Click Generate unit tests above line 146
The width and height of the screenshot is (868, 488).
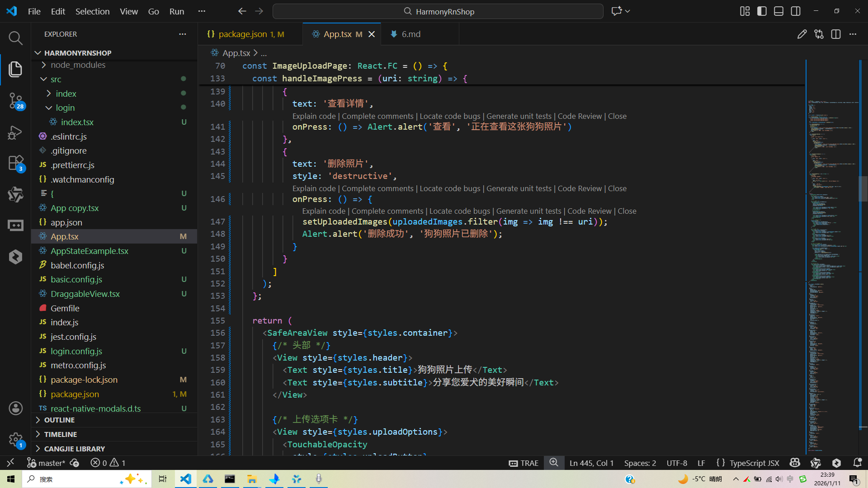[x=519, y=188]
